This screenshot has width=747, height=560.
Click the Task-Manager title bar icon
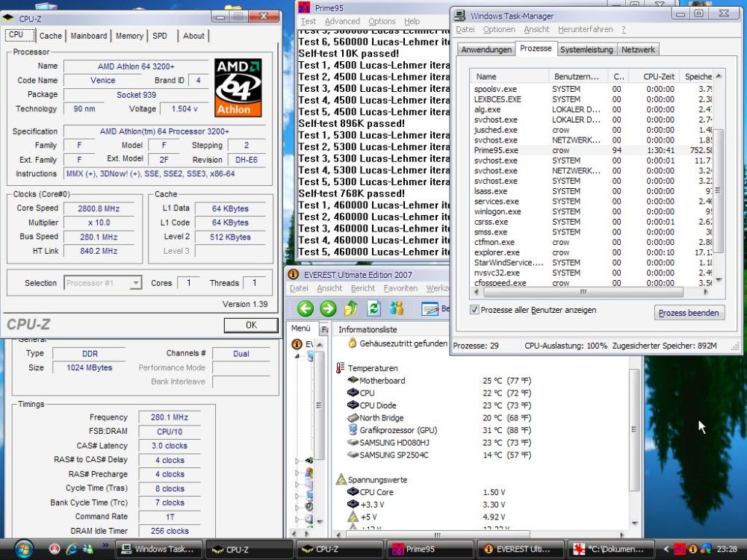(459, 15)
